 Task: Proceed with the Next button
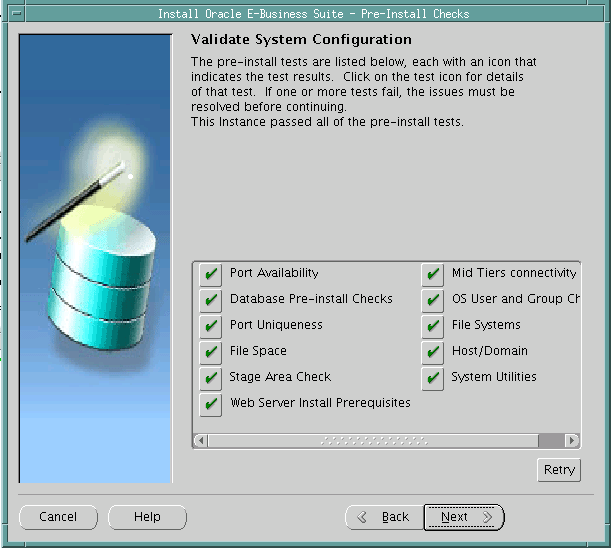pos(464,517)
